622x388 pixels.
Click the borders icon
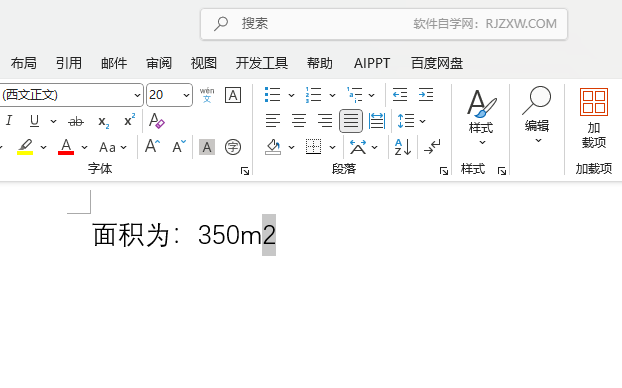click(x=313, y=147)
